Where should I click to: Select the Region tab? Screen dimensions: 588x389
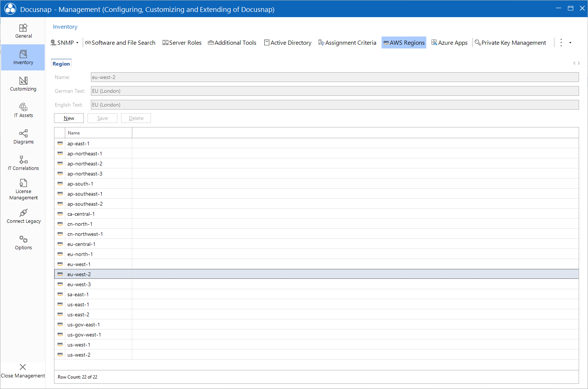(61, 64)
